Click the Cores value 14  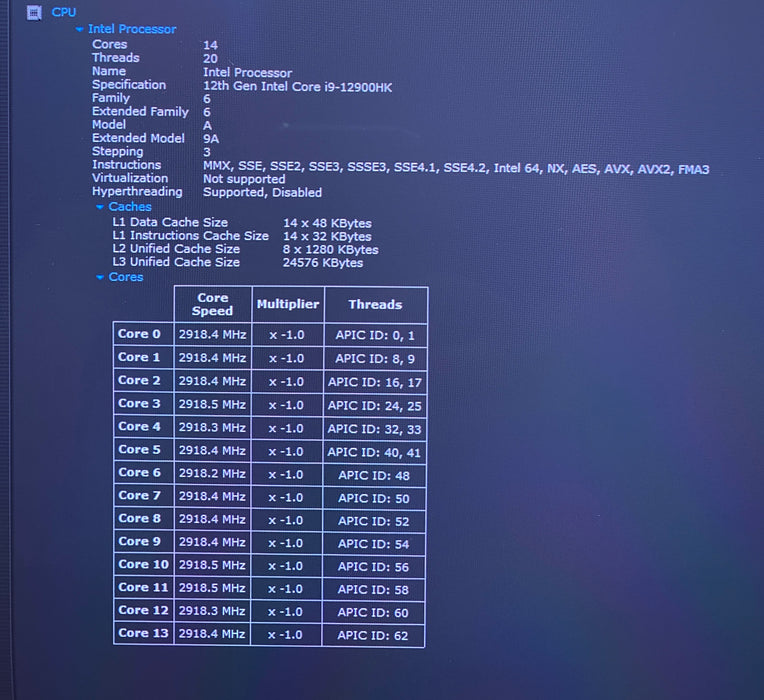[210, 45]
